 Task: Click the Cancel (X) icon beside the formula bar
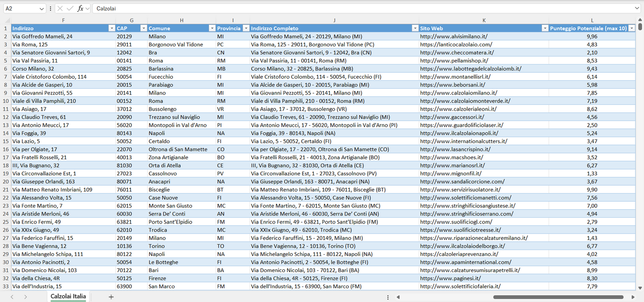point(60,8)
